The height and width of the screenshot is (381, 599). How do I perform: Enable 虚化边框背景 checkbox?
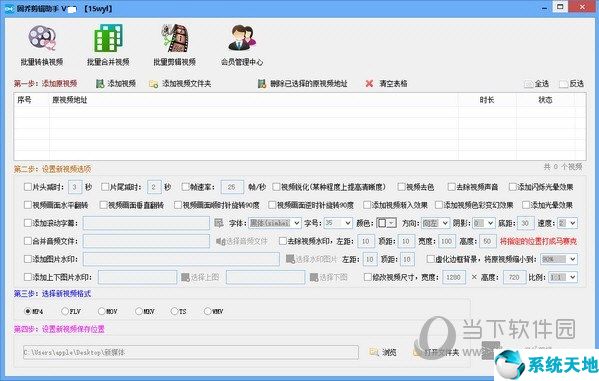pos(431,259)
